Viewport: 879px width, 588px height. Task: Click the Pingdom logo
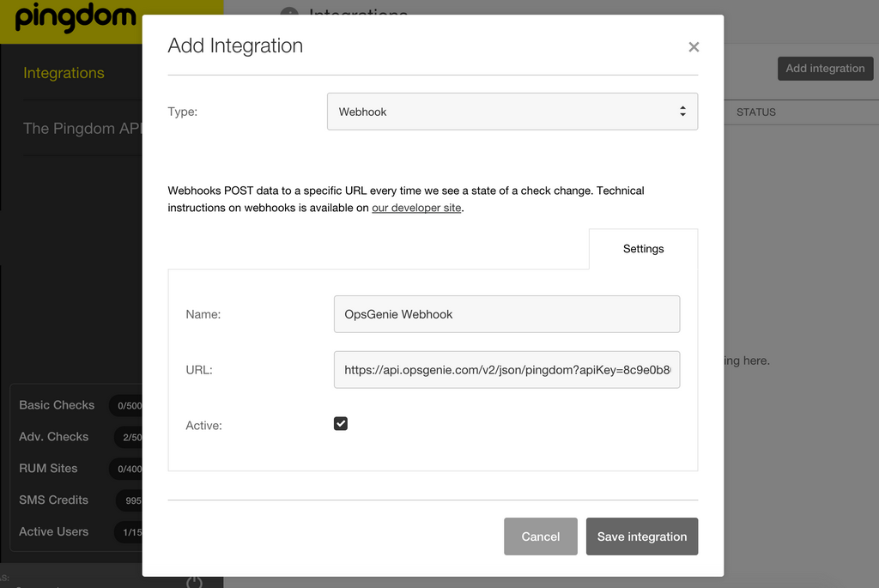[x=76, y=17]
